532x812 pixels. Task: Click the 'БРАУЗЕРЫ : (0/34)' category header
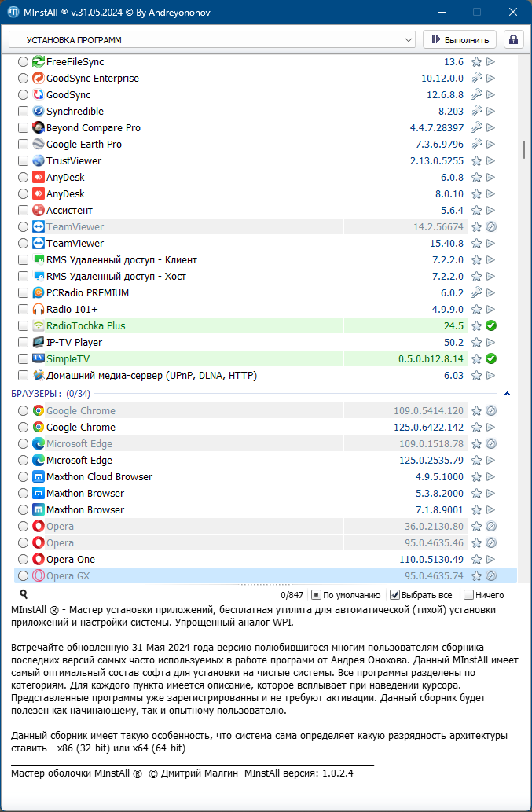pos(51,394)
